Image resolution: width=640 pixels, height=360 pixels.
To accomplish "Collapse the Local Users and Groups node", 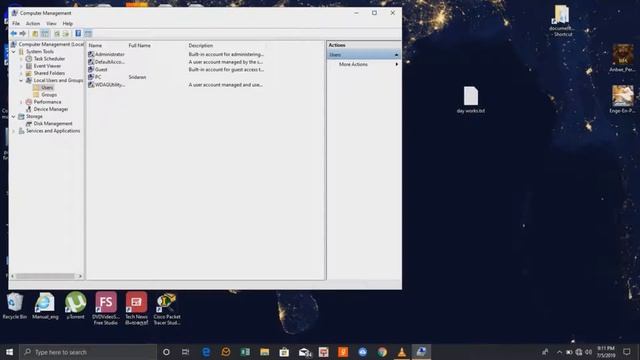I will coord(21,80).
